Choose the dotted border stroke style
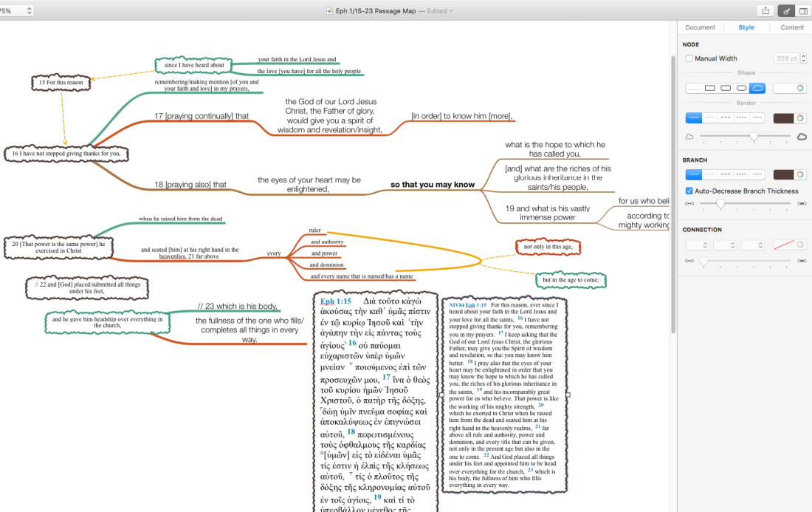Viewport: 812px width, 512px height. 711,117
